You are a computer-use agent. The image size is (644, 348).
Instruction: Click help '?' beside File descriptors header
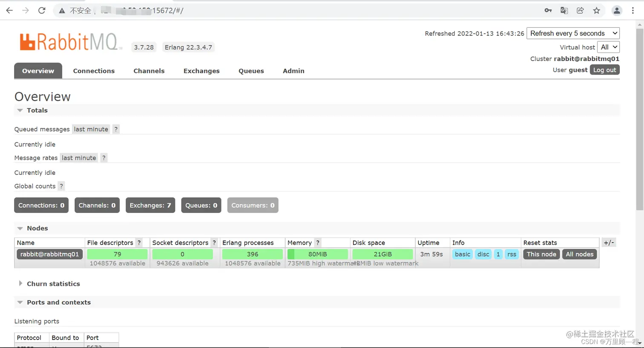[139, 243]
